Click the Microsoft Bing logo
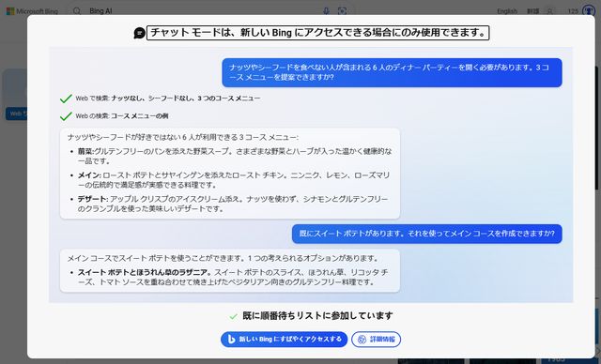The height and width of the screenshot is (364, 601). pos(32,11)
